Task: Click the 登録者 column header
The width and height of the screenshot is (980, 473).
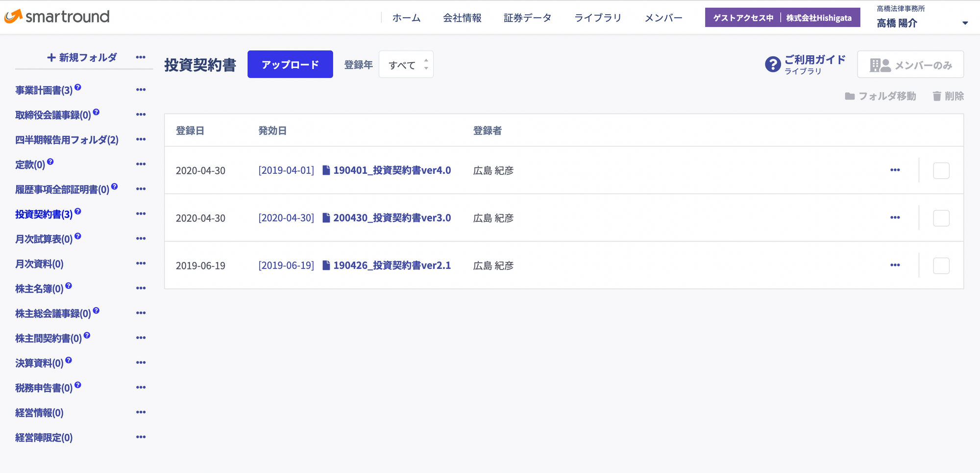Action: tap(488, 131)
